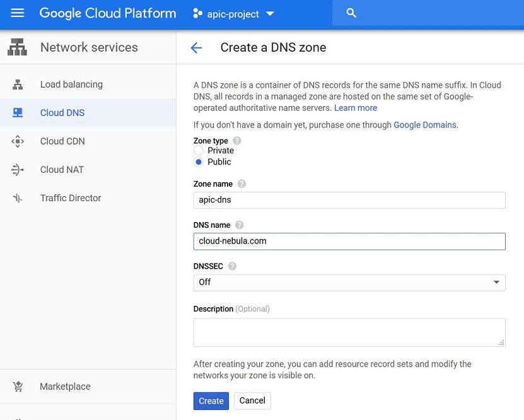Click the Cloud CDN sidebar icon
The width and height of the screenshot is (524, 420).
coord(18,141)
